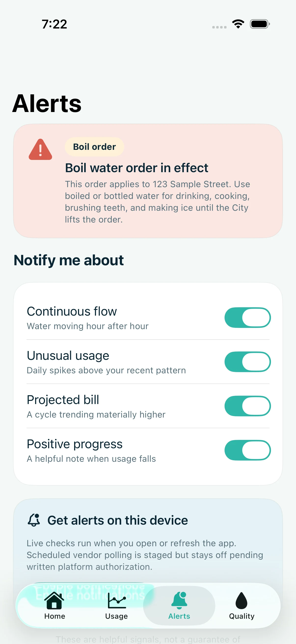Go to the Quality tab label
Screen dimensions: 296x644
click(242, 616)
